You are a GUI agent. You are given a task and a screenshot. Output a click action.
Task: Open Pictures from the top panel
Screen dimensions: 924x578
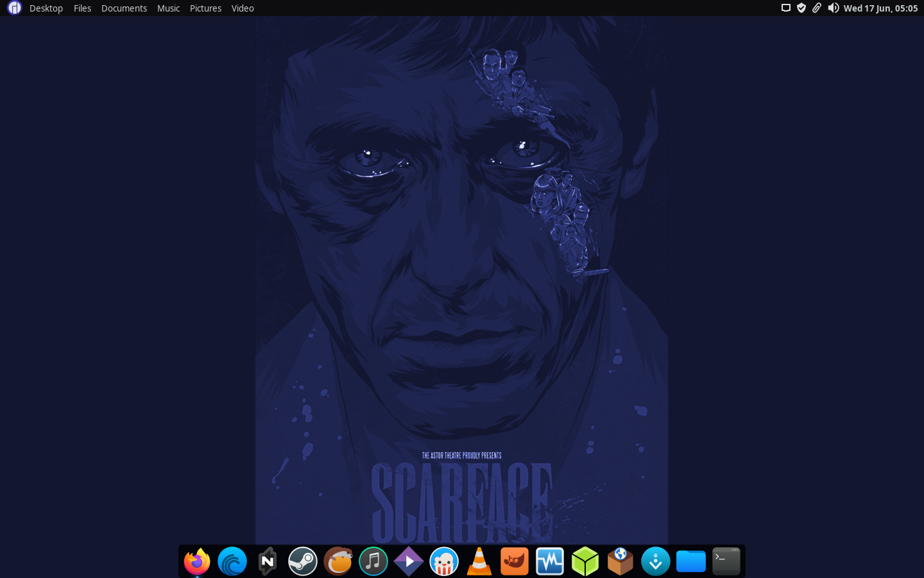pos(205,8)
